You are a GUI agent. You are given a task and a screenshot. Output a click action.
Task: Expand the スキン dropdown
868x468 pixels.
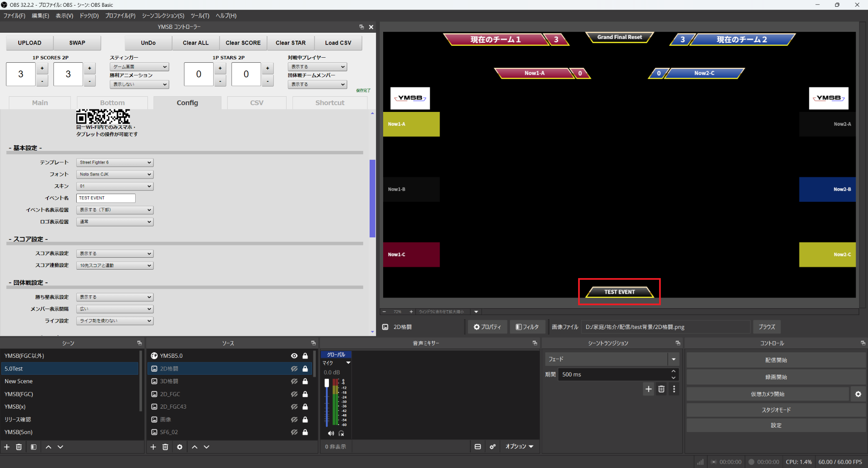(115, 186)
